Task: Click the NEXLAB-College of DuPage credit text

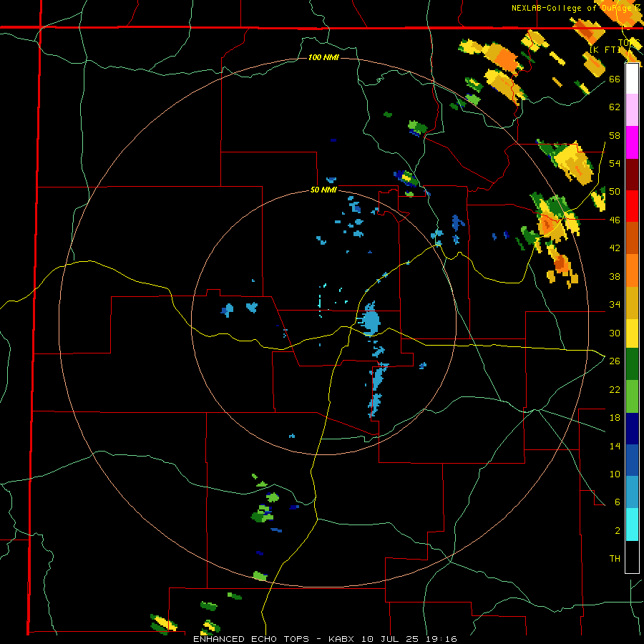Action: (576, 8)
